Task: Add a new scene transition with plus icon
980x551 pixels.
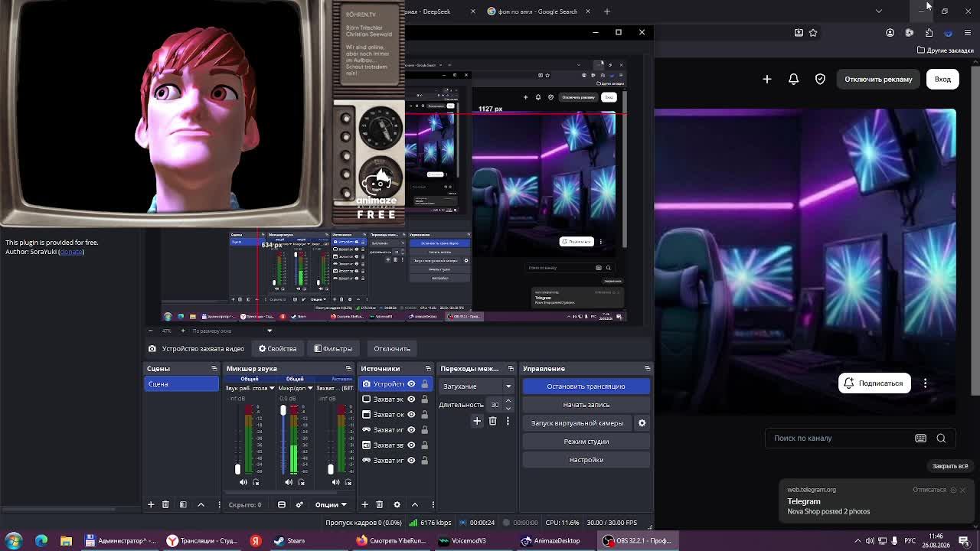Action: (477, 421)
